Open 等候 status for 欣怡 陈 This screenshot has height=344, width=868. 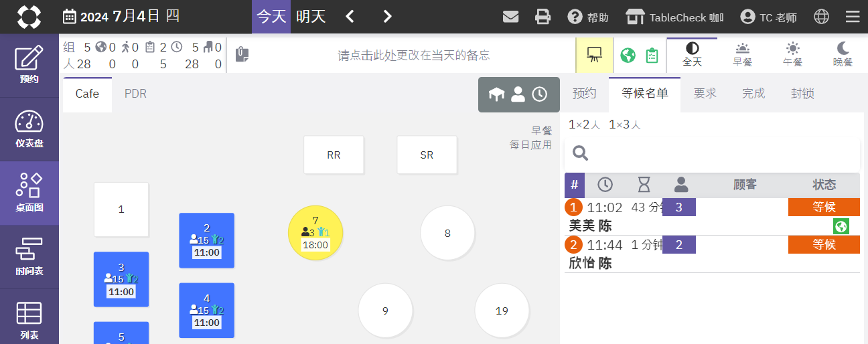click(824, 245)
